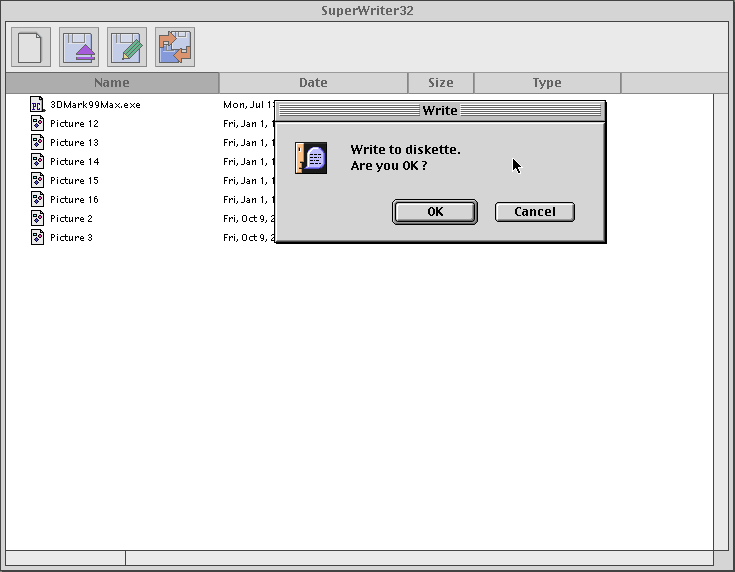
Task: Click the horizontal scrollbar at the bottom
Action: (x=420, y=557)
